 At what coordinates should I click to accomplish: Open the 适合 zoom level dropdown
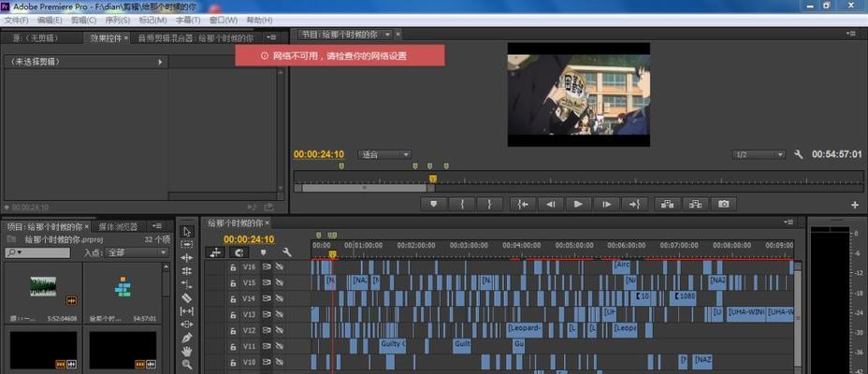point(384,155)
